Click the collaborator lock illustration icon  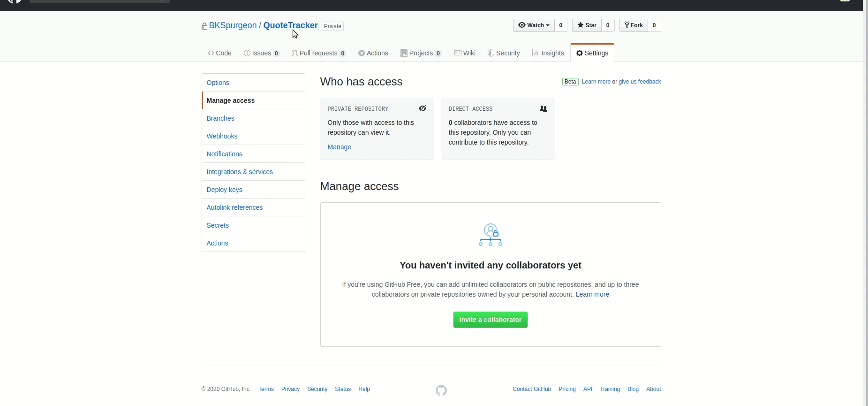pyautogui.click(x=491, y=235)
